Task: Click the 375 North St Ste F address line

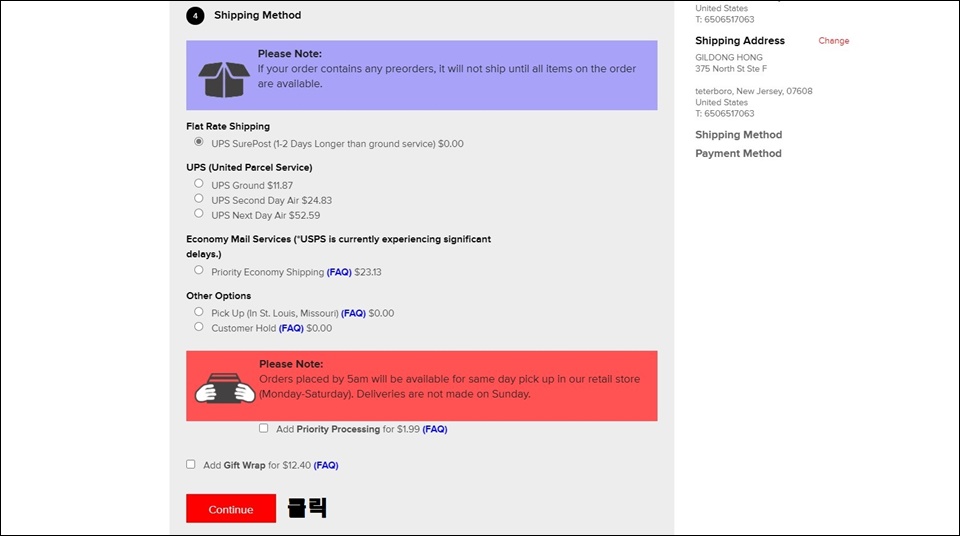Action: 731,69
